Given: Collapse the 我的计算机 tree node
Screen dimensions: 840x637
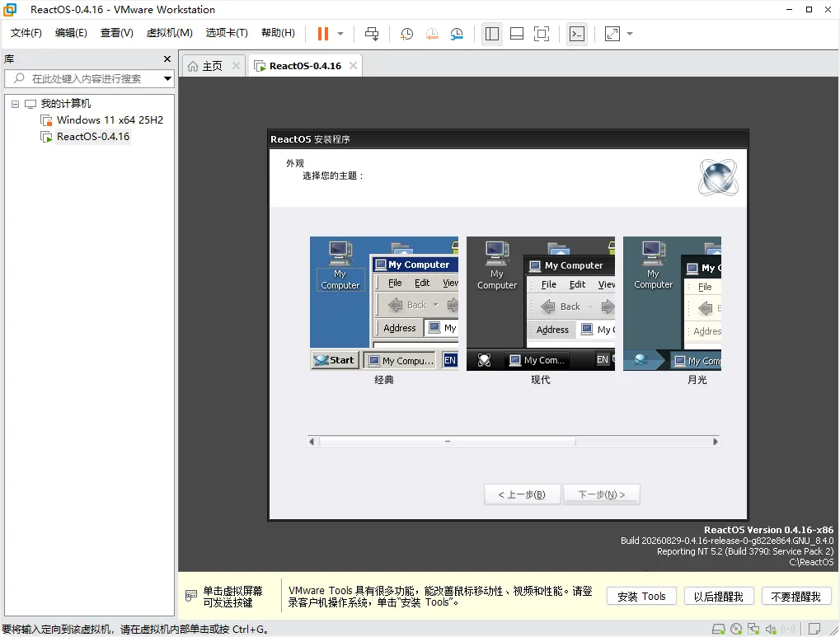Looking at the screenshot, I should [x=15, y=104].
